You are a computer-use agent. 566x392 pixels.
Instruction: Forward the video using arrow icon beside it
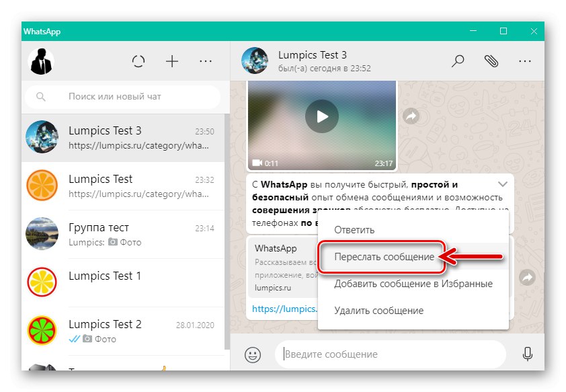tap(411, 116)
